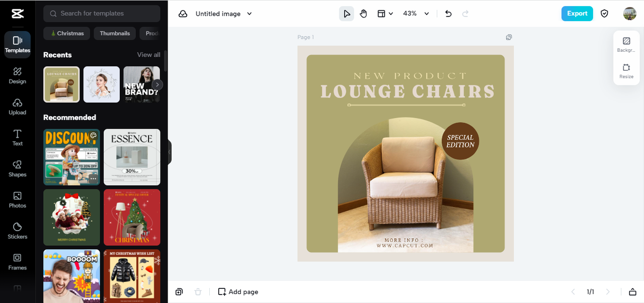Open the CapCut logo home menu
This screenshot has width=644, height=303.
17,14
